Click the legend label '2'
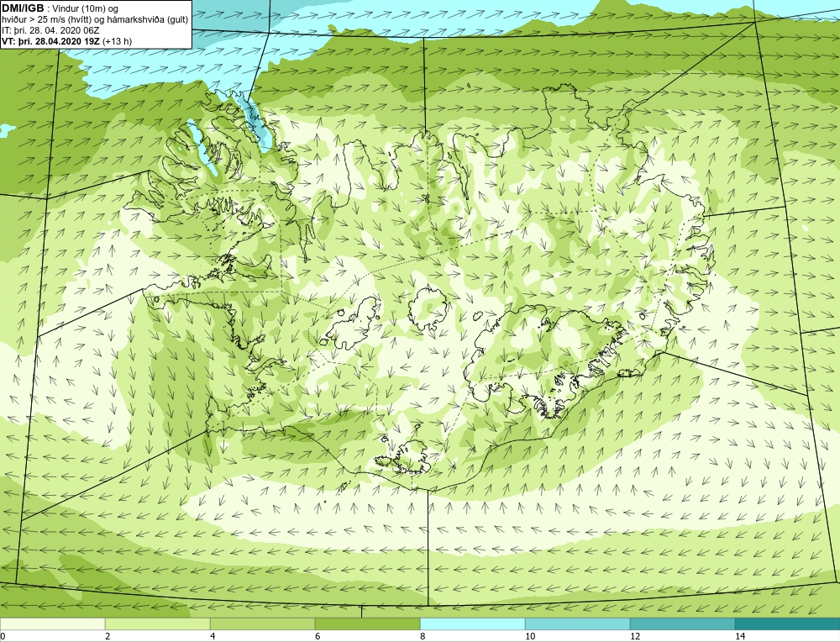The width and height of the screenshot is (840, 642). click(108, 636)
